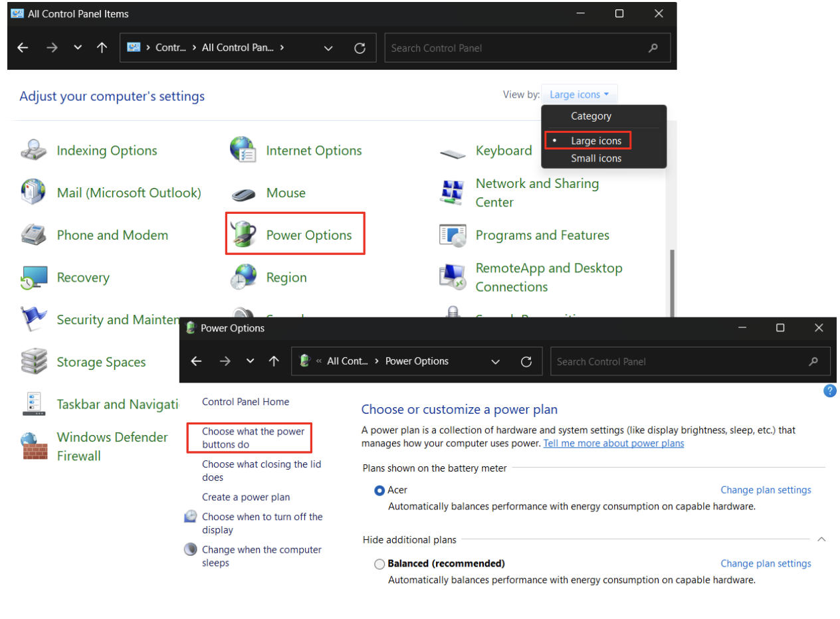Image resolution: width=840 pixels, height=619 pixels.
Task: Open the Power Options battery icon
Action: (243, 234)
